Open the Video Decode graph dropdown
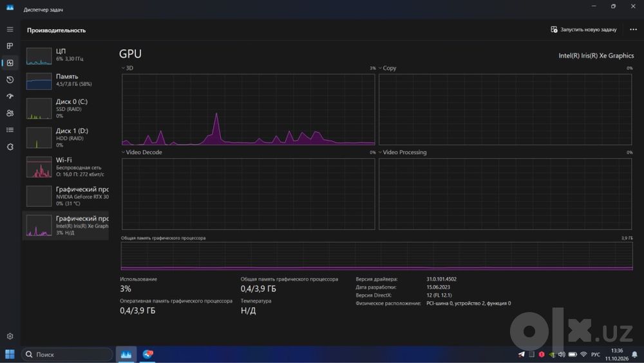 tap(123, 153)
